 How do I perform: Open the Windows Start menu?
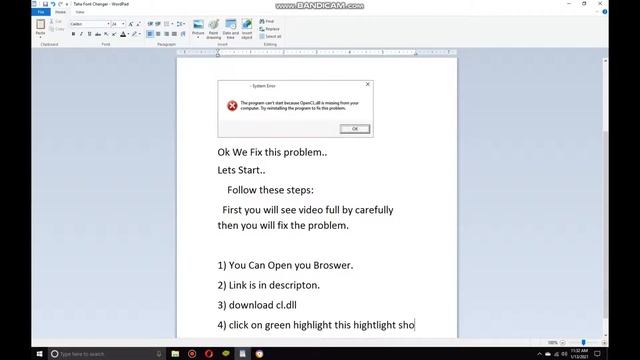pos(40,354)
